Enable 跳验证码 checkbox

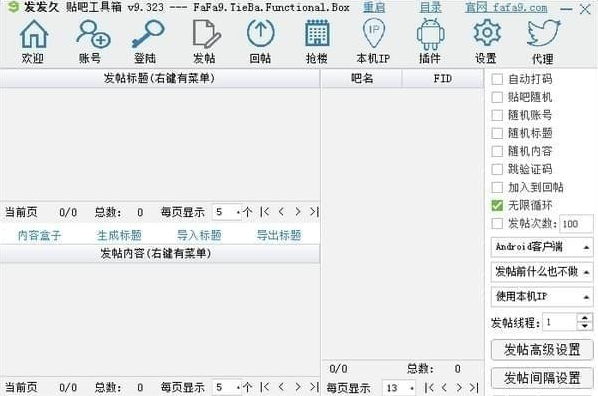pyautogui.click(x=497, y=169)
